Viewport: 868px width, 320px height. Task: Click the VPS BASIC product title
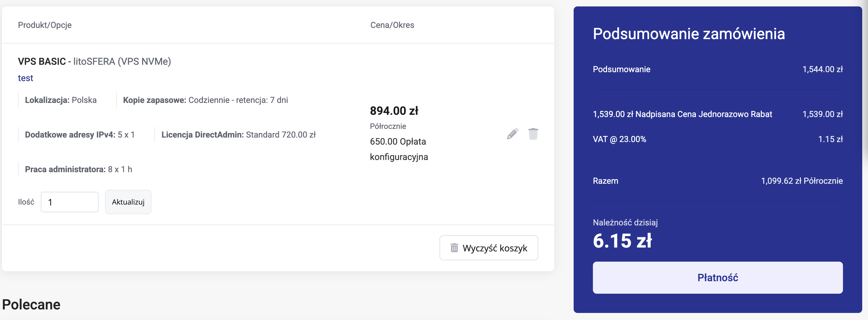[42, 62]
